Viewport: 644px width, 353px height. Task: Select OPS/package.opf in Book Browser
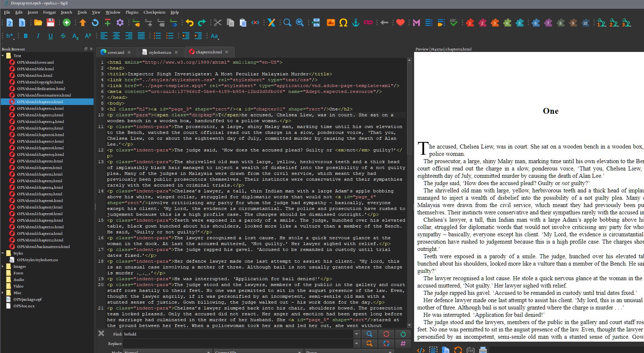(x=27, y=299)
